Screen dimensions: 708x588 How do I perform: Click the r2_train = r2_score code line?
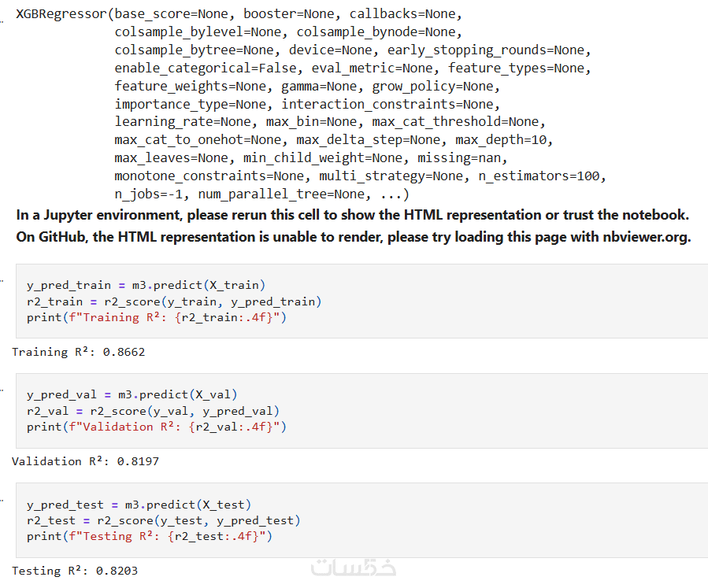click(174, 301)
